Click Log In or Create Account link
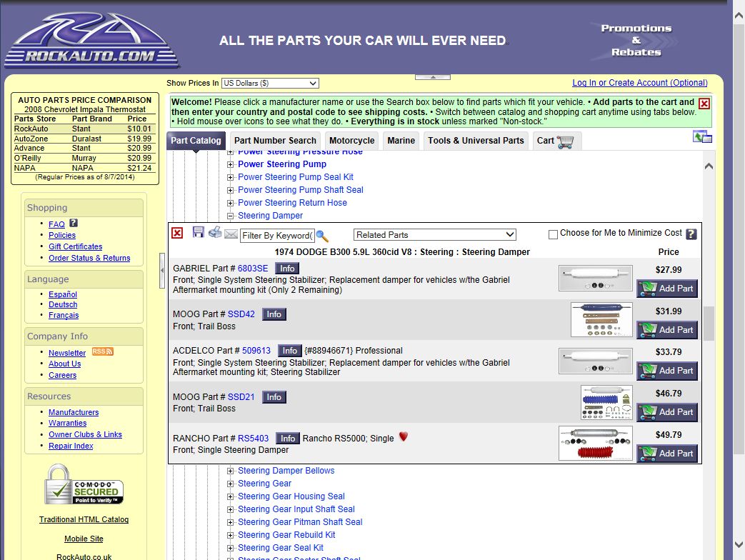Screen dimensions: 745x560 [x=639, y=83]
